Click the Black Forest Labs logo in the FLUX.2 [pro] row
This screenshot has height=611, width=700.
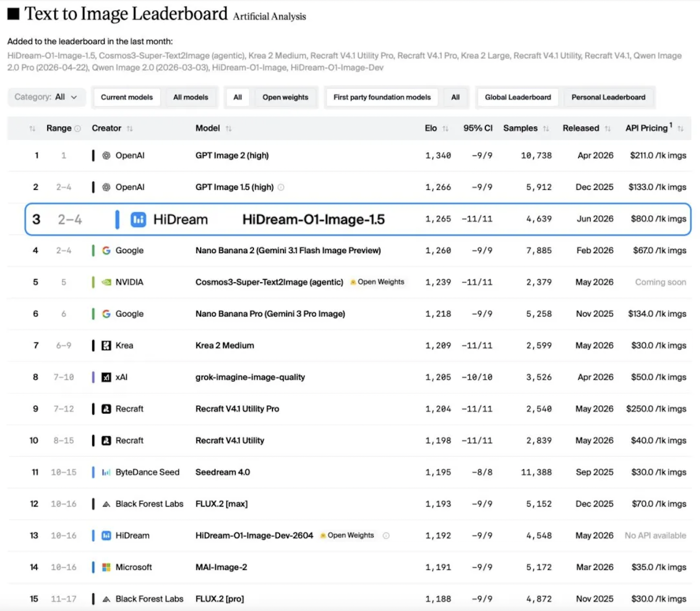106,599
